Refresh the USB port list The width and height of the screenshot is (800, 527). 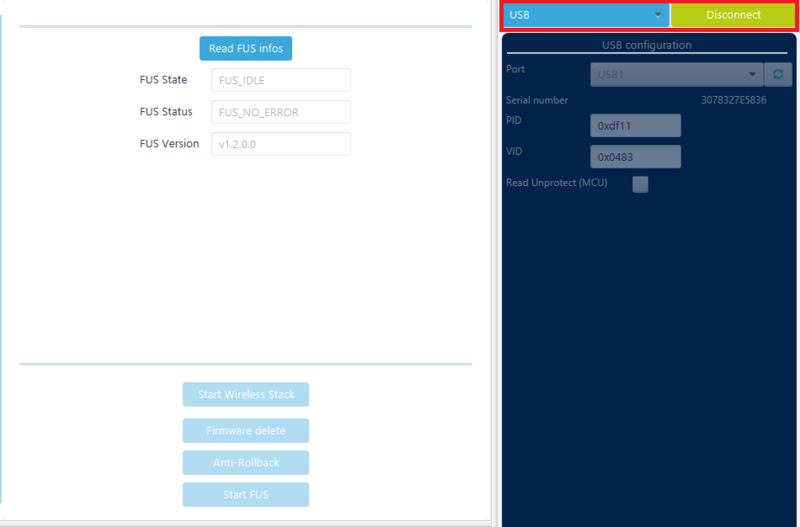tap(778, 74)
